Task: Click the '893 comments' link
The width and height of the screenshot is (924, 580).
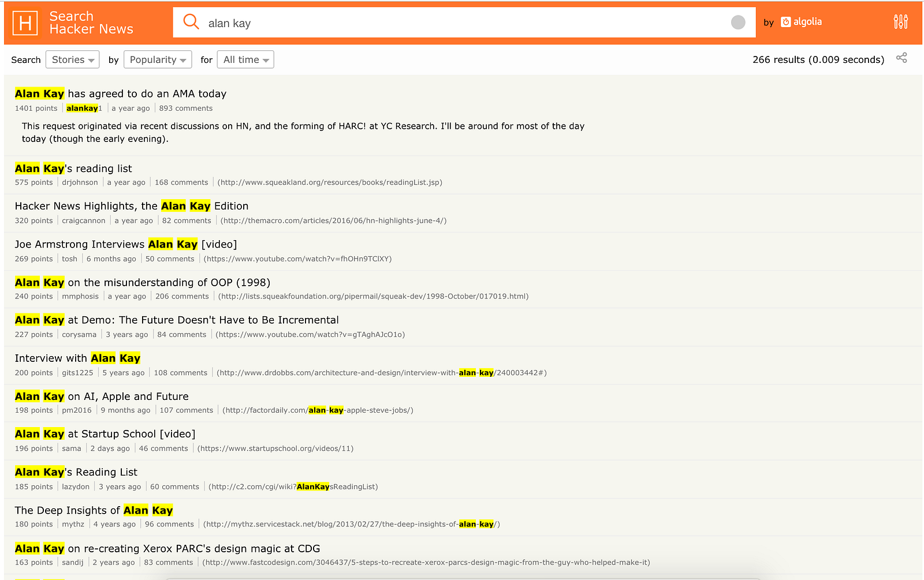Action: click(x=186, y=108)
